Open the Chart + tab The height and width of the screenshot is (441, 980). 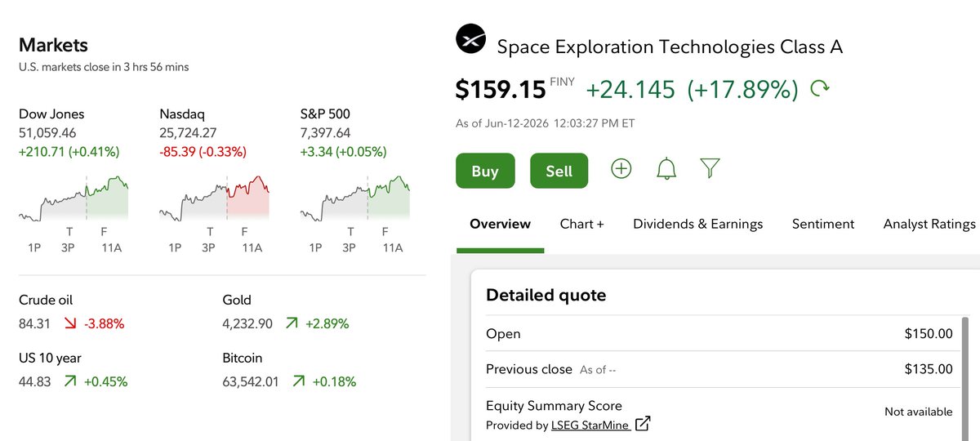[x=582, y=224]
